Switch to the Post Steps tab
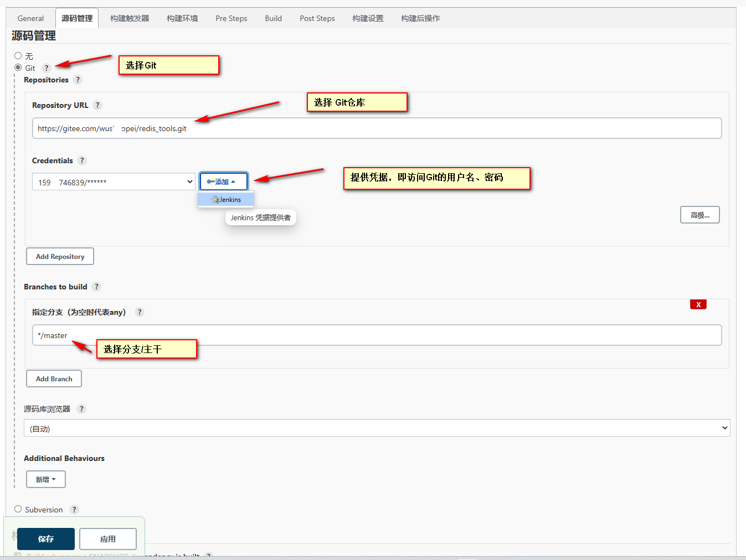The width and height of the screenshot is (746, 560). tap(317, 18)
